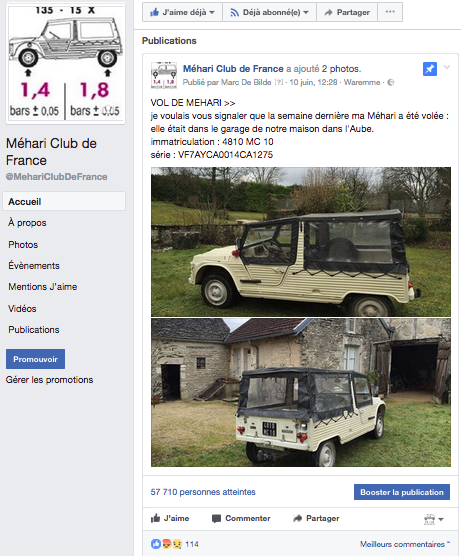
Task: Open the first Méhari photo
Action: 301,242
